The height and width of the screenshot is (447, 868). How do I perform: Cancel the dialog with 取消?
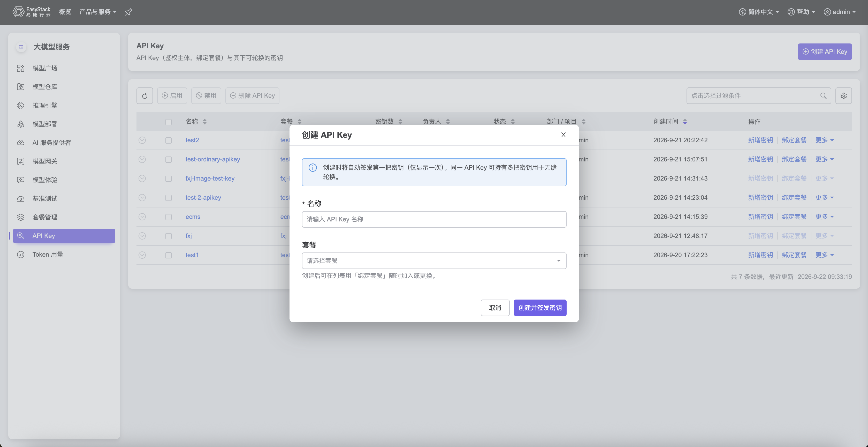coord(495,308)
